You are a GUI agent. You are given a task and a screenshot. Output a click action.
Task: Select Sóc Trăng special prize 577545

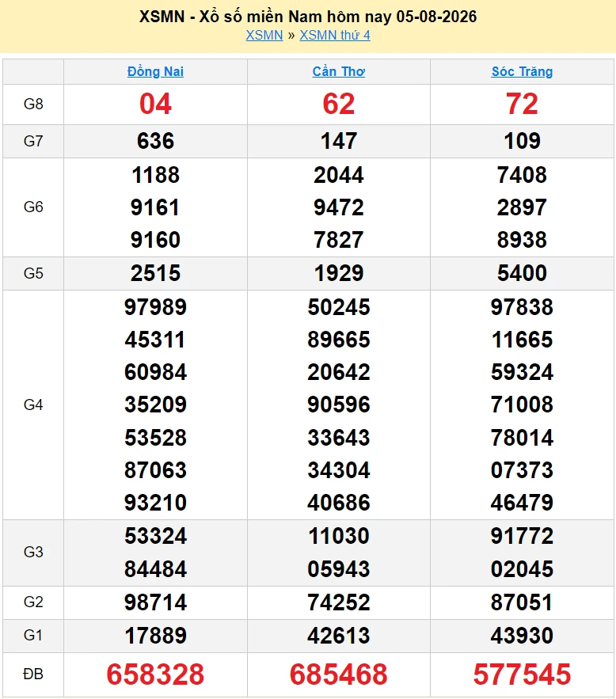(522, 674)
